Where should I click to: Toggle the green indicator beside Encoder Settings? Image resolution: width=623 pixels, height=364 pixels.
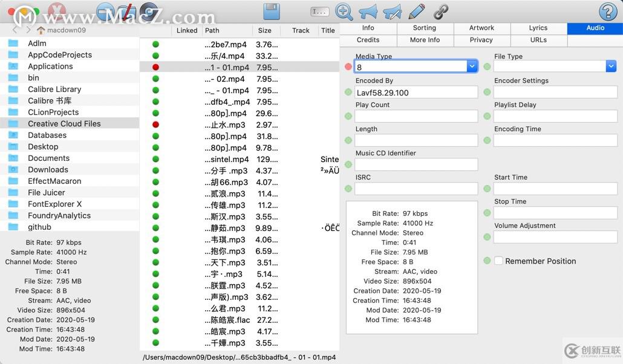(487, 92)
